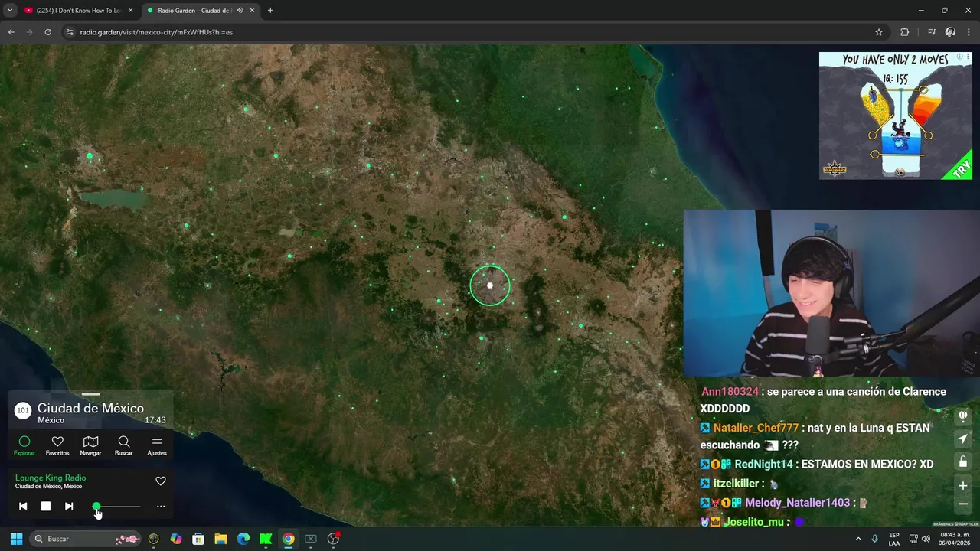Open the Ajustes settings menu

157,446
